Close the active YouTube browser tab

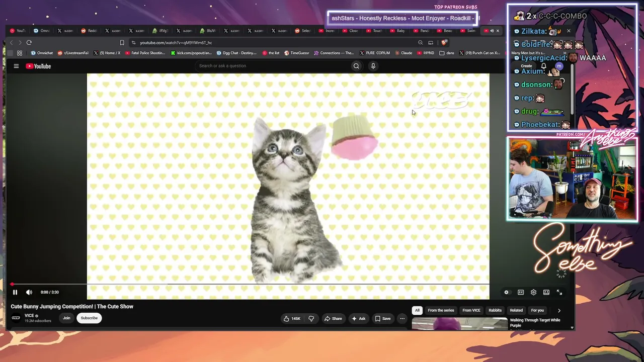(498, 31)
